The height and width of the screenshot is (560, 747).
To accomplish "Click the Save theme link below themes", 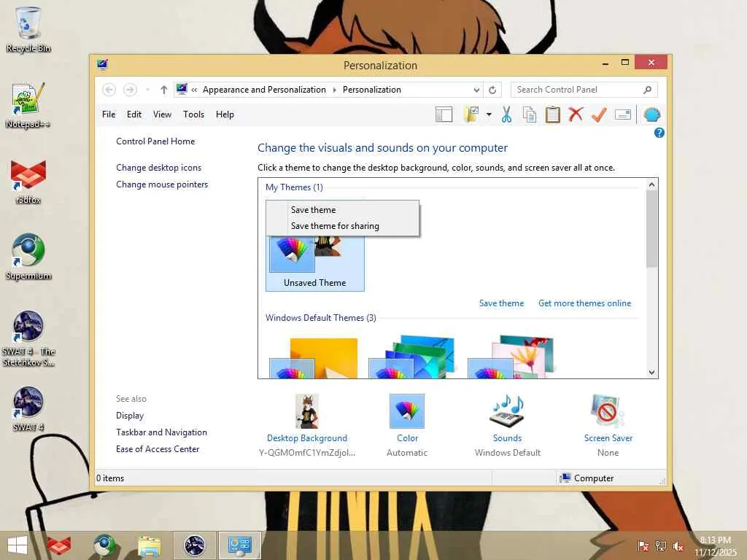I will pyautogui.click(x=501, y=303).
